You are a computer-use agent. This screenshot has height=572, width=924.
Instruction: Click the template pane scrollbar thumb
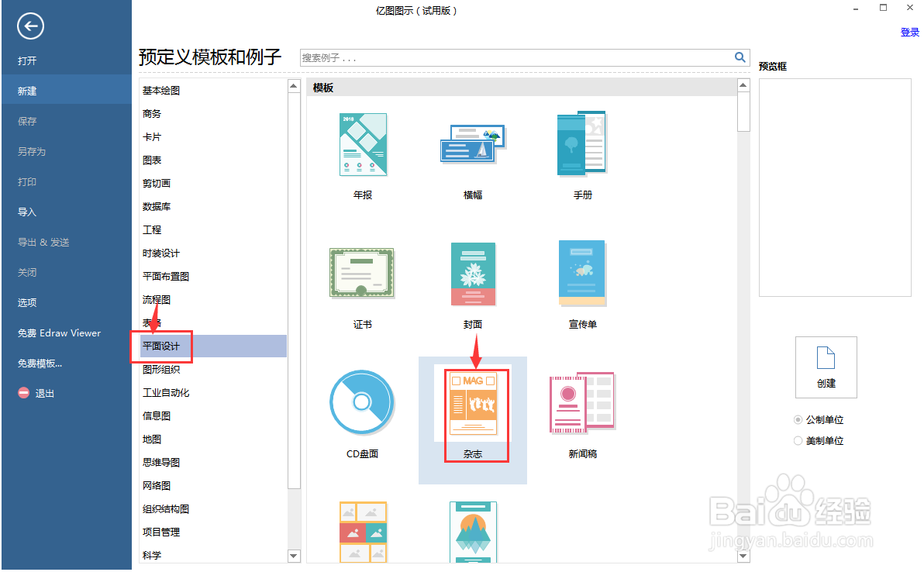pyautogui.click(x=743, y=112)
